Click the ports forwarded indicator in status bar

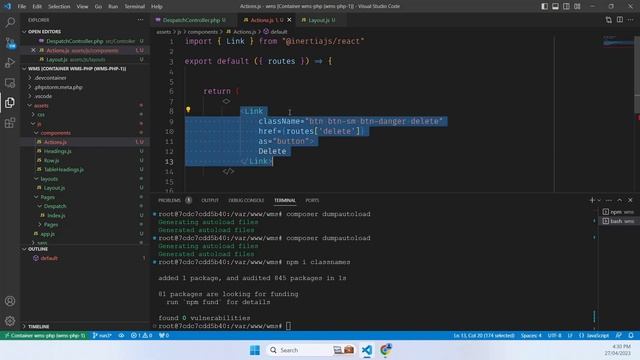pos(164,336)
